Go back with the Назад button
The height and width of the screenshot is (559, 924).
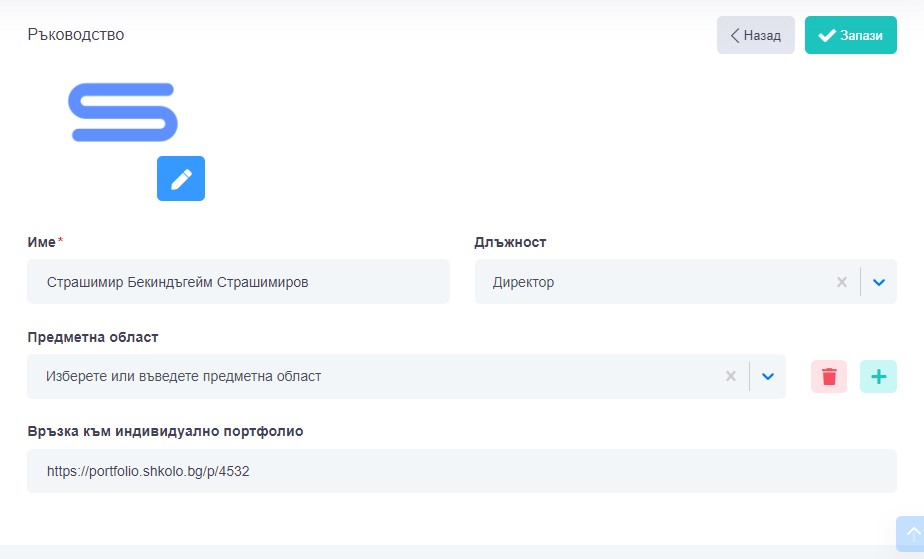click(755, 35)
